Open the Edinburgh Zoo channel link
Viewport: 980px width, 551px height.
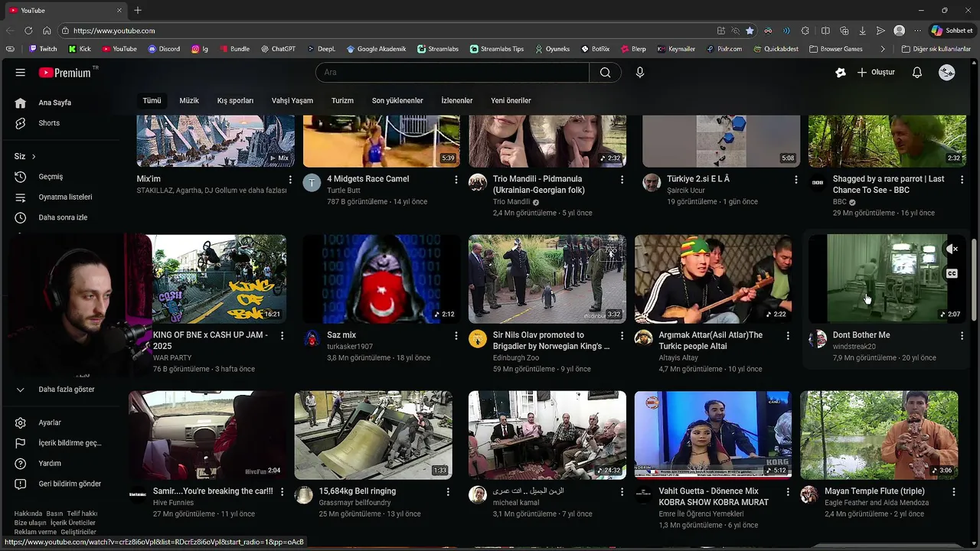tap(516, 357)
